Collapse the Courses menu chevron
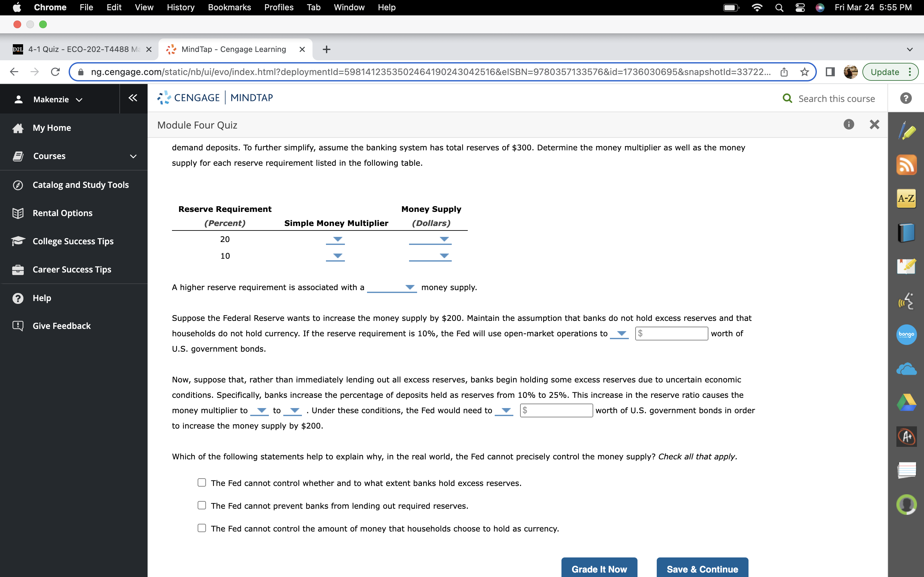 tap(132, 156)
